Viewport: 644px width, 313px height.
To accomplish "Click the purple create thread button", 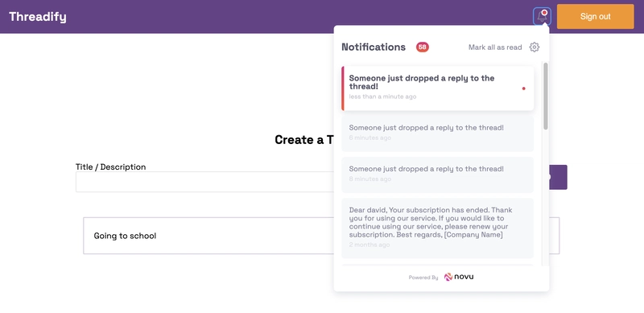I will [x=558, y=178].
